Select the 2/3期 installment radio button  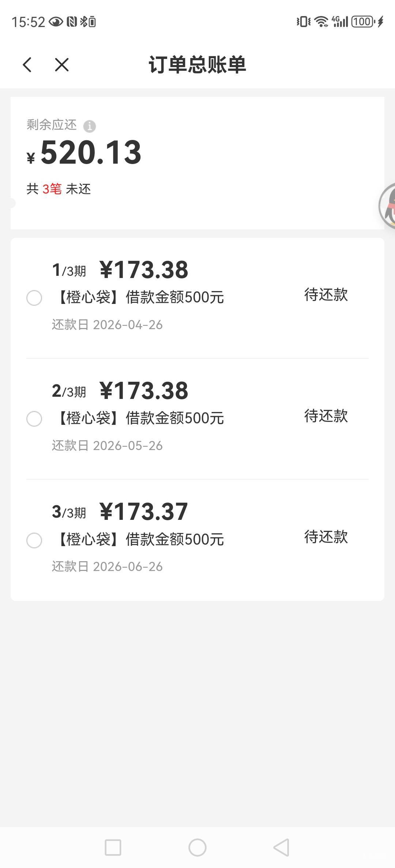[x=34, y=419]
